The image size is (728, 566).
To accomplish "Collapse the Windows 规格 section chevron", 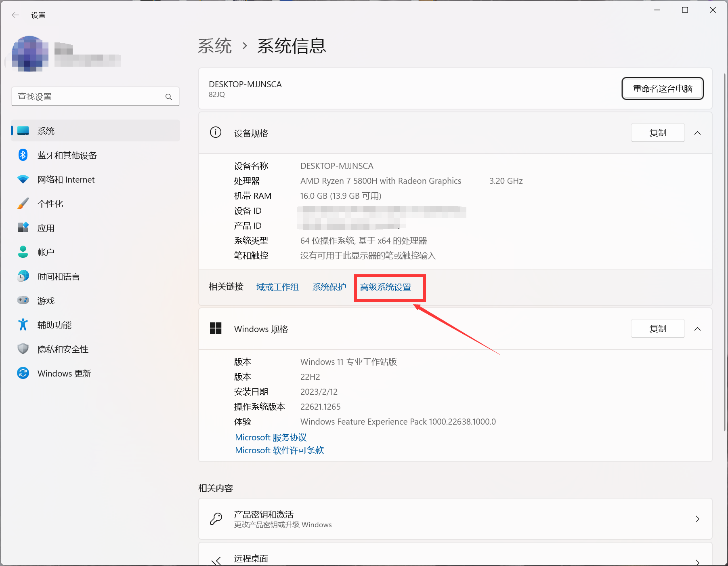I will coord(697,329).
